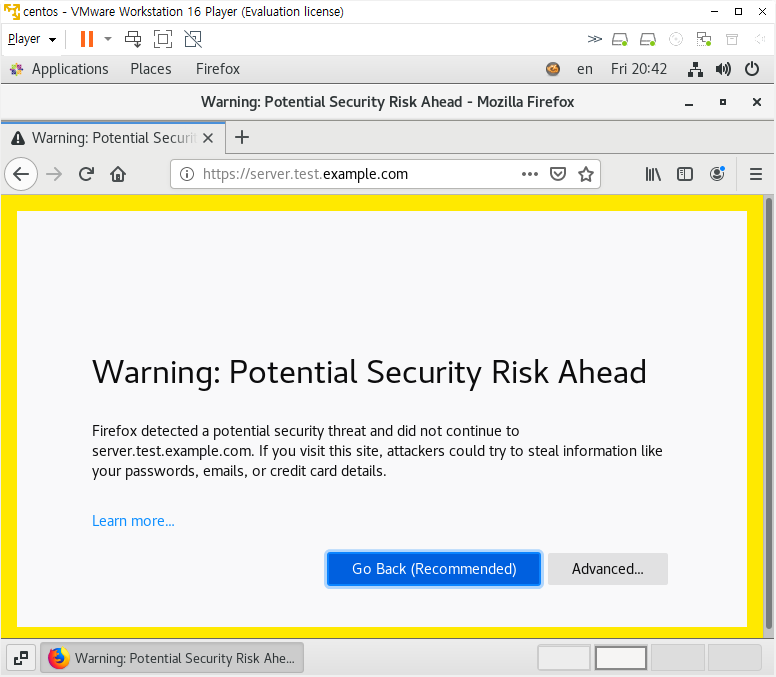776x677 pixels.
Task: Click the CD/DVD drive device icon
Action: 676,39
